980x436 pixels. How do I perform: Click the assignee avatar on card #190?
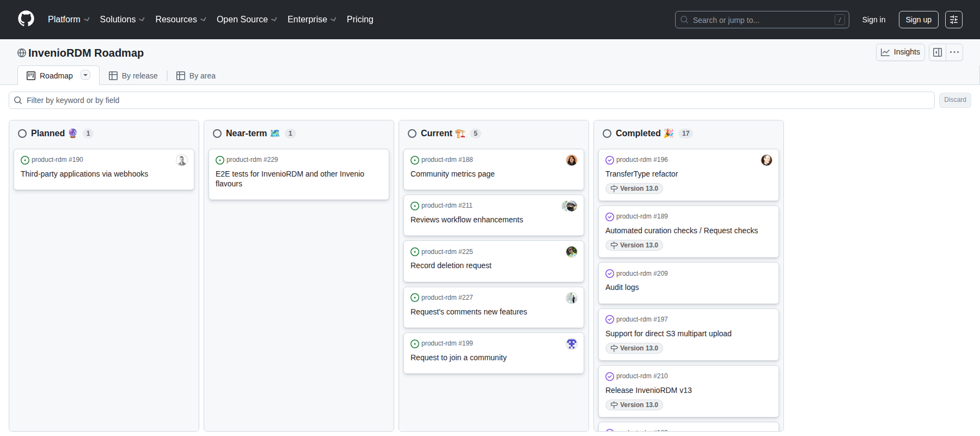(x=182, y=160)
